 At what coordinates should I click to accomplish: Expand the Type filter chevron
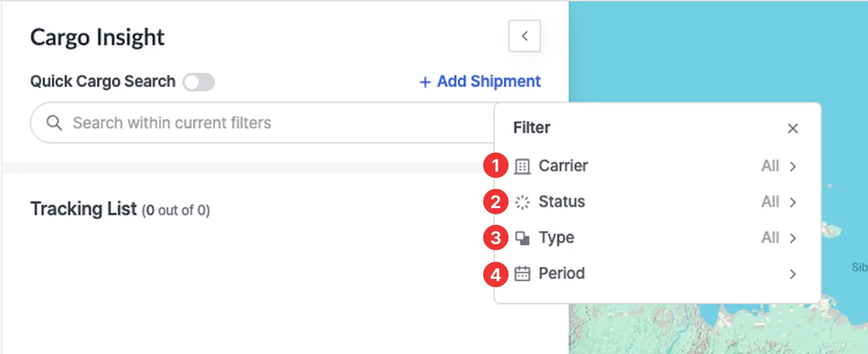(x=793, y=238)
